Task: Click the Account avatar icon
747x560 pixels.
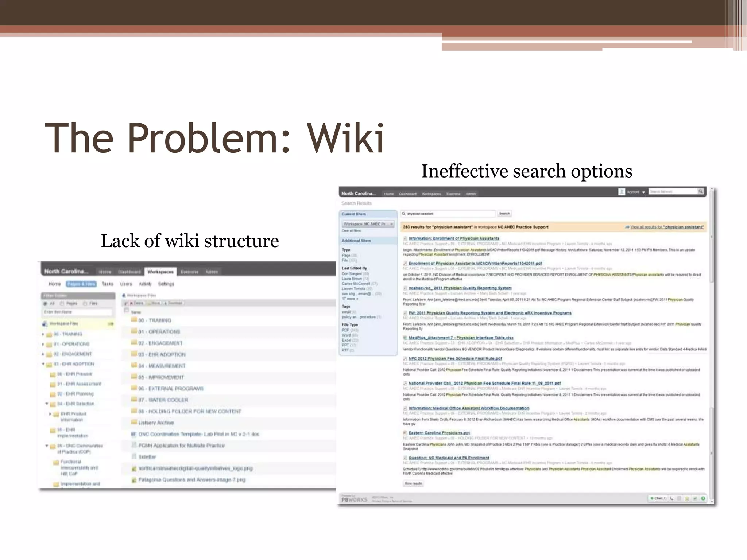Action: click(622, 191)
